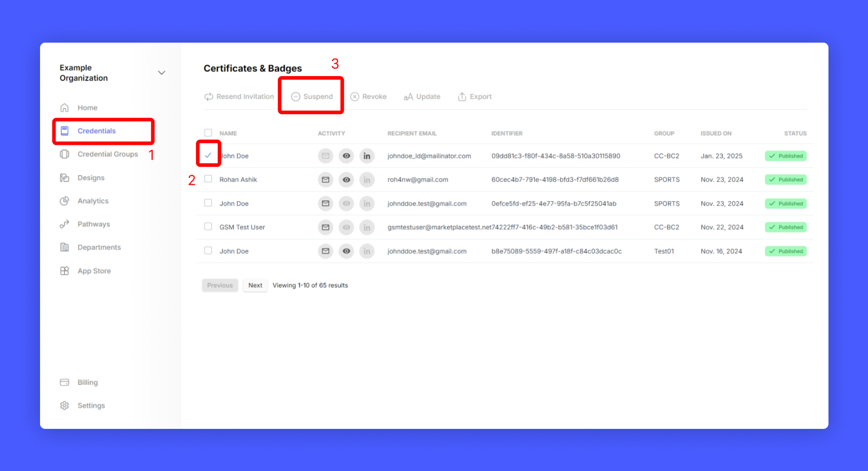
Task: Click Export in the toolbar
Action: coord(475,97)
